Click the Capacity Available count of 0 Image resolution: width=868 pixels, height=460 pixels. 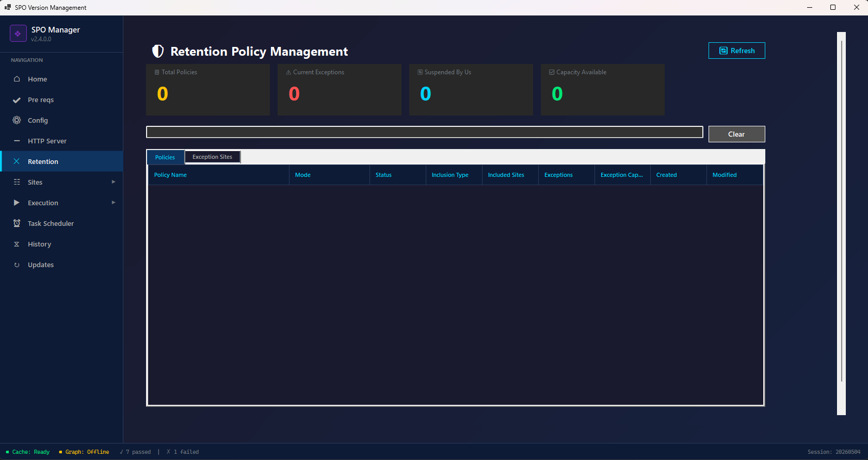(557, 94)
